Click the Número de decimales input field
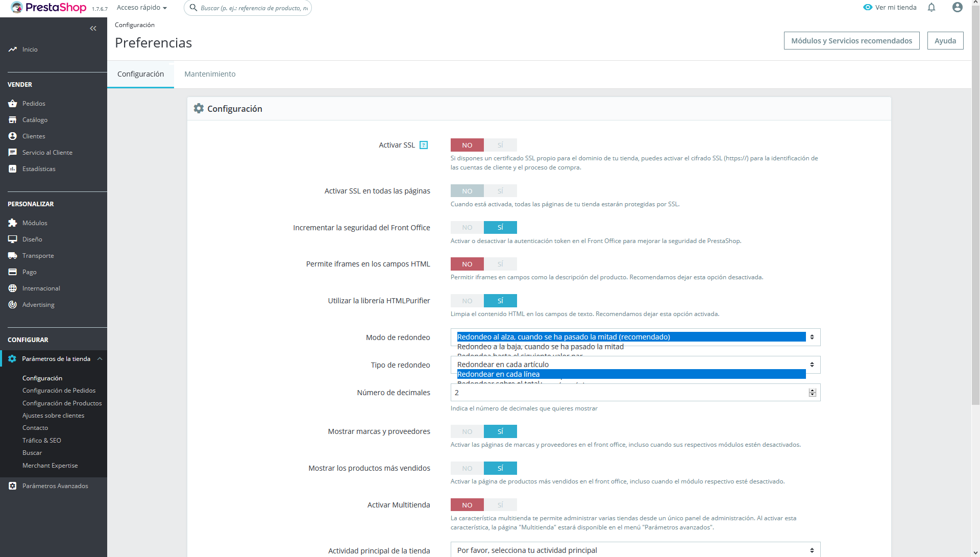 628,393
